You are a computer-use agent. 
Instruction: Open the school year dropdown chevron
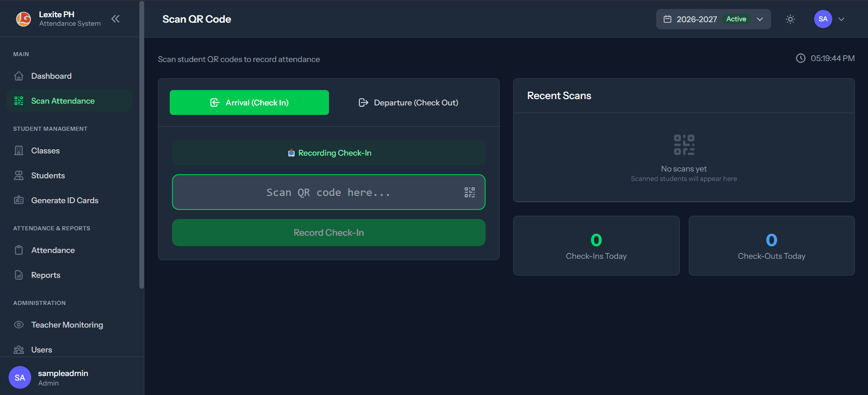click(760, 19)
